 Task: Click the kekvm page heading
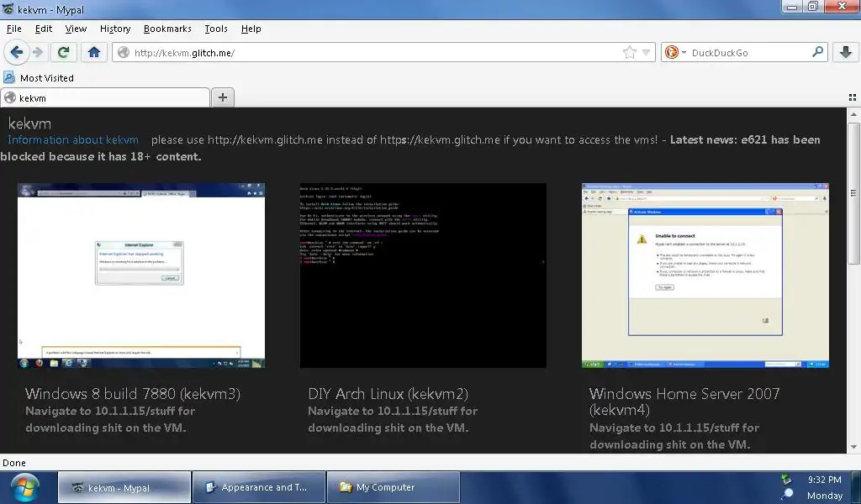point(29,123)
